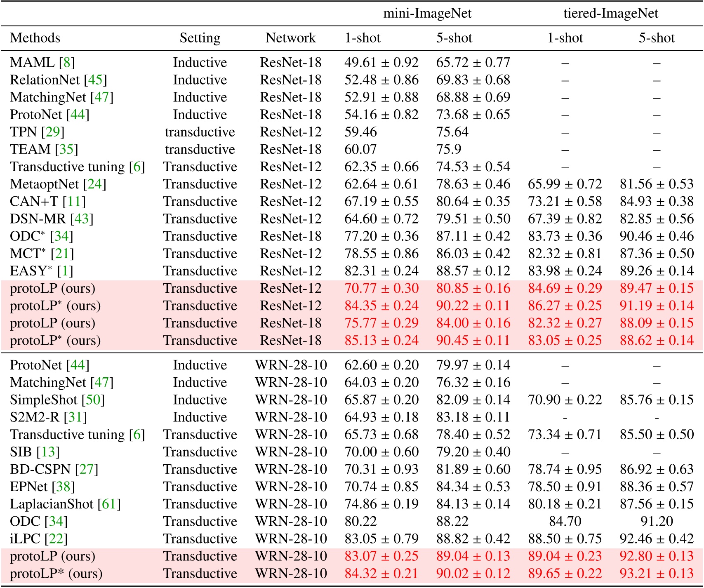The height and width of the screenshot is (588, 704).
Task: Open citation 29 beside TPN
Action: [x=53, y=132]
